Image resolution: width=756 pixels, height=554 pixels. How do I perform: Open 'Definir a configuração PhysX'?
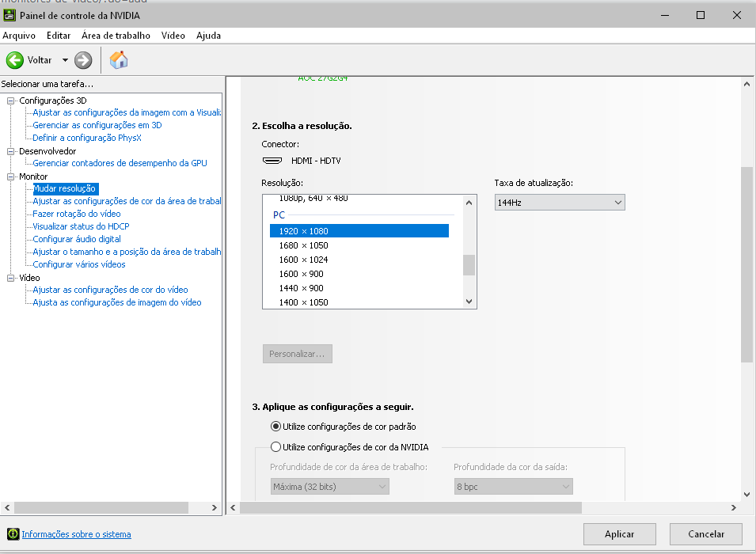point(87,138)
